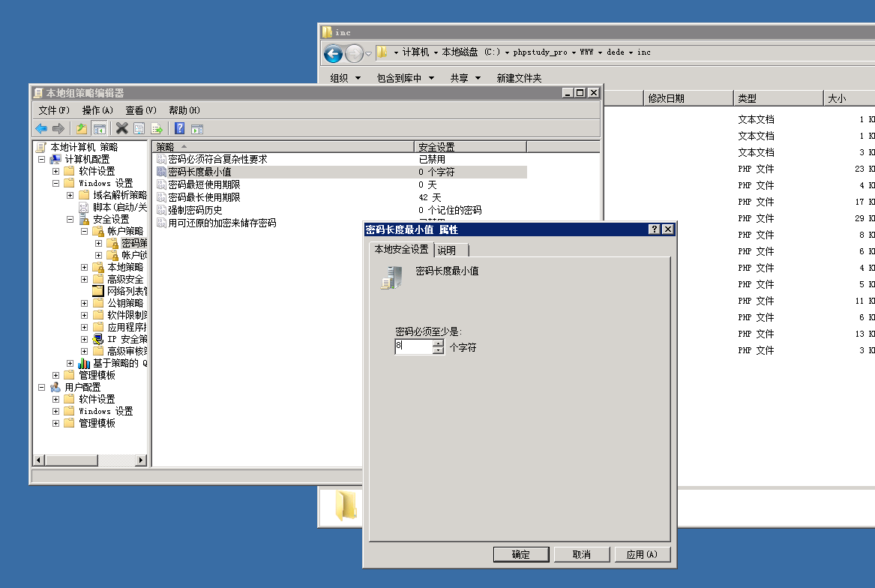
Task: Toggle the Show/Hide action pane icon
Action: point(197,128)
